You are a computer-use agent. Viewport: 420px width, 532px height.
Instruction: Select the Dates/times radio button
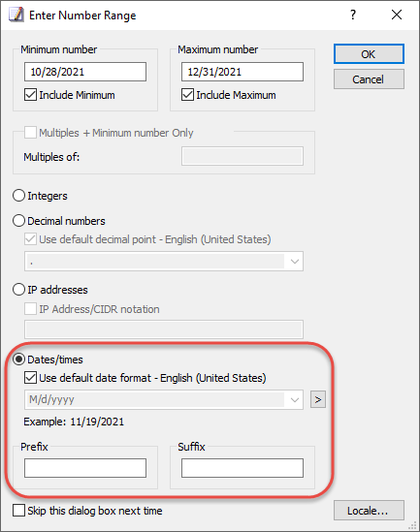click(x=18, y=360)
